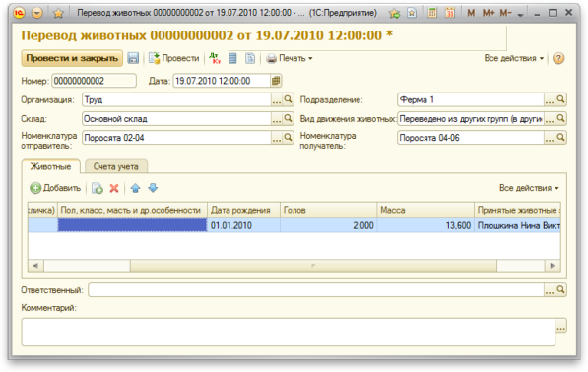The height and width of the screenshot is (372, 588).
Task: Click the table's left scroll arrow
Action: 35,266
